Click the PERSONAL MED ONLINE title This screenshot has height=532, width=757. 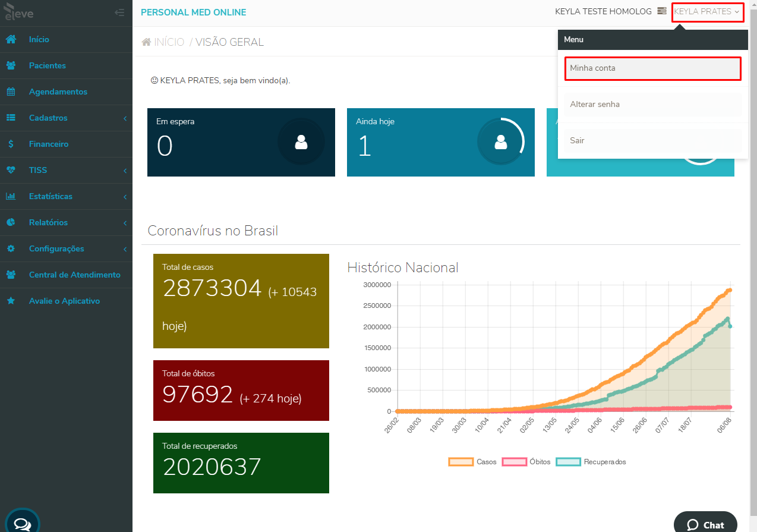coord(193,12)
